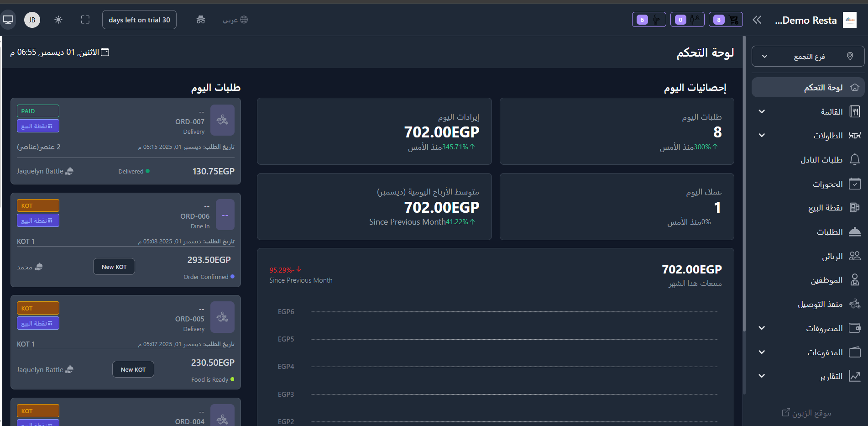868x426 pixels.
Task: Click the trial days left button
Action: coord(139,20)
